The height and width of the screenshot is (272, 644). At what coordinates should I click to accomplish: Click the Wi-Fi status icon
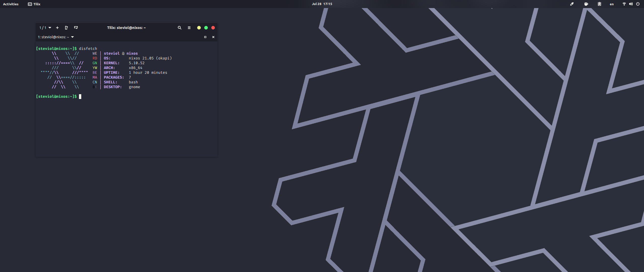pyautogui.click(x=624, y=4)
